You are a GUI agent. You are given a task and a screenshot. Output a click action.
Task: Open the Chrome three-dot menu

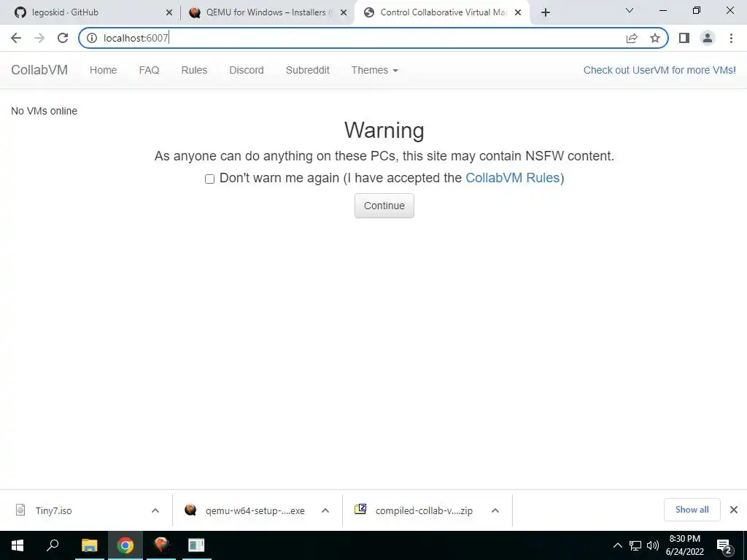[731, 38]
